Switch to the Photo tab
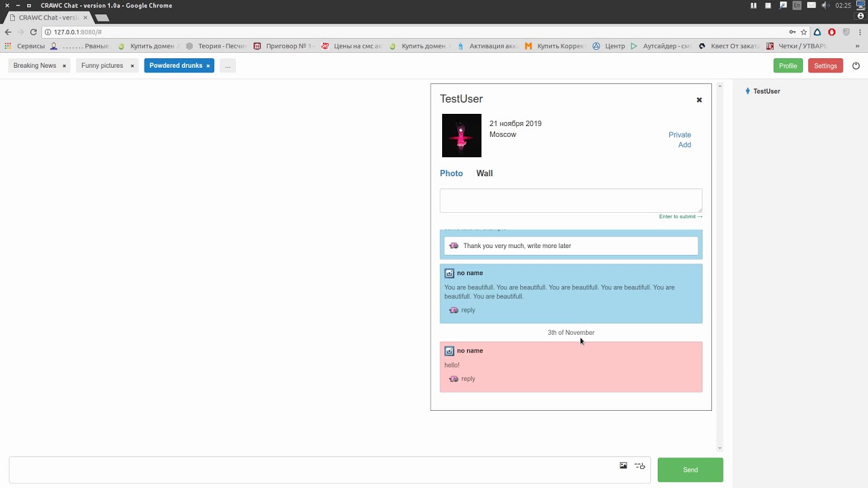Viewport: 868px width, 488px height. (452, 174)
